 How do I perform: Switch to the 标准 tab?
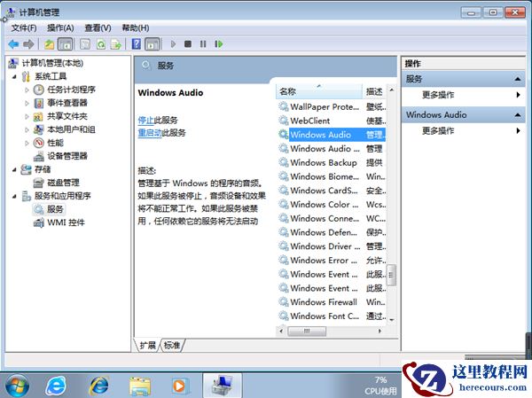[x=172, y=346]
